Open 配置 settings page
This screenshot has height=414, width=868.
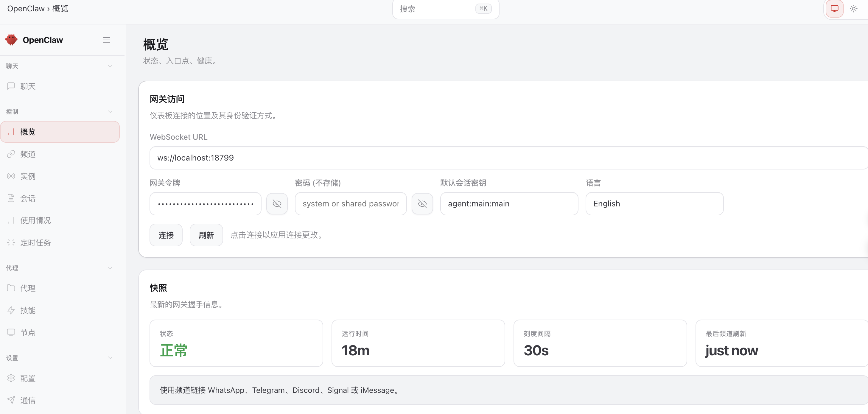point(28,378)
